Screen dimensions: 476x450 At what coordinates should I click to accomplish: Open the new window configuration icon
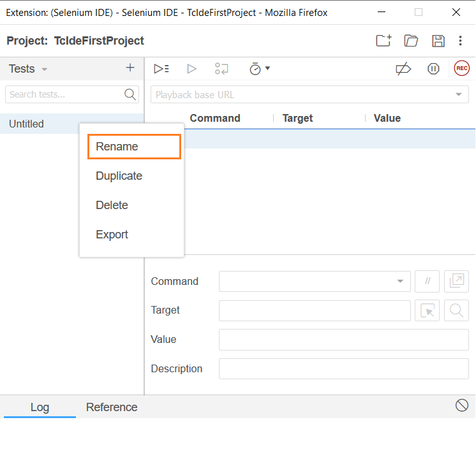pos(456,281)
